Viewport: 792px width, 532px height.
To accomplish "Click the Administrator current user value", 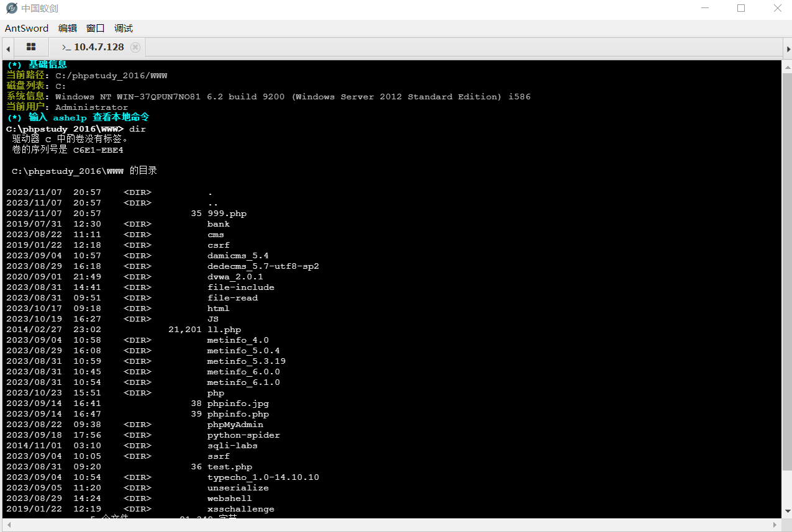I will tap(92, 107).
